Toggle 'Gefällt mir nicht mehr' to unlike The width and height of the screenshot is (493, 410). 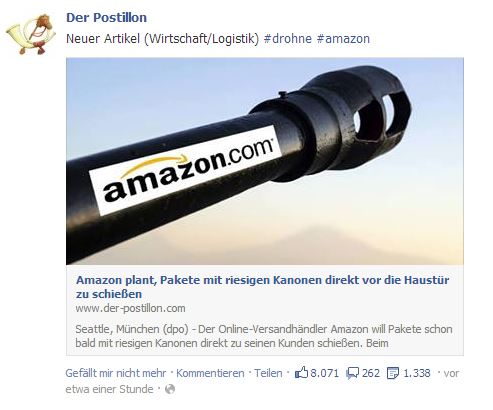click(x=116, y=373)
